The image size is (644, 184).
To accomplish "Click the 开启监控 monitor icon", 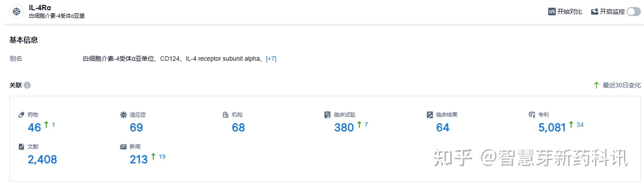I will coord(595,12).
